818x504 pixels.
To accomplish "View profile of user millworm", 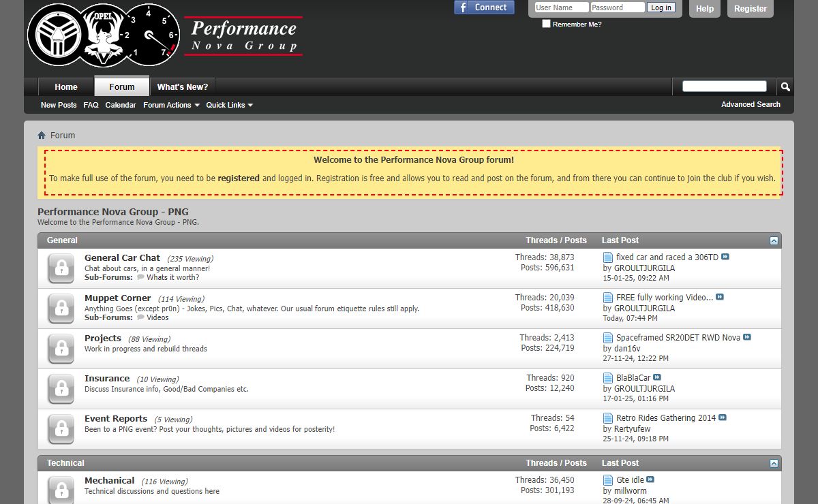I will 631,491.
